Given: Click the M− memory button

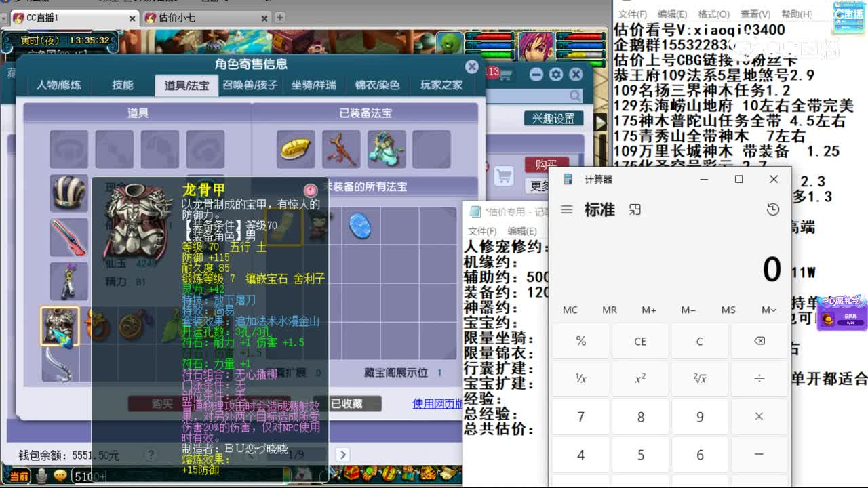Looking at the screenshot, I should [688, 310].
